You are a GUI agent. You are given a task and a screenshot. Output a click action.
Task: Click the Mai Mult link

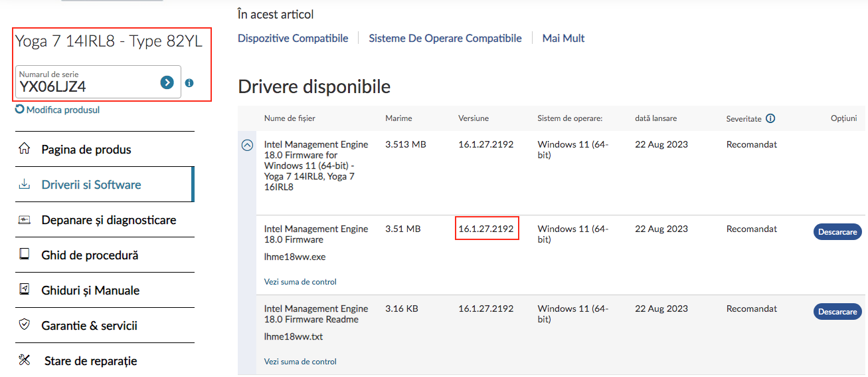pyautogui.click(x=563, y=39)
